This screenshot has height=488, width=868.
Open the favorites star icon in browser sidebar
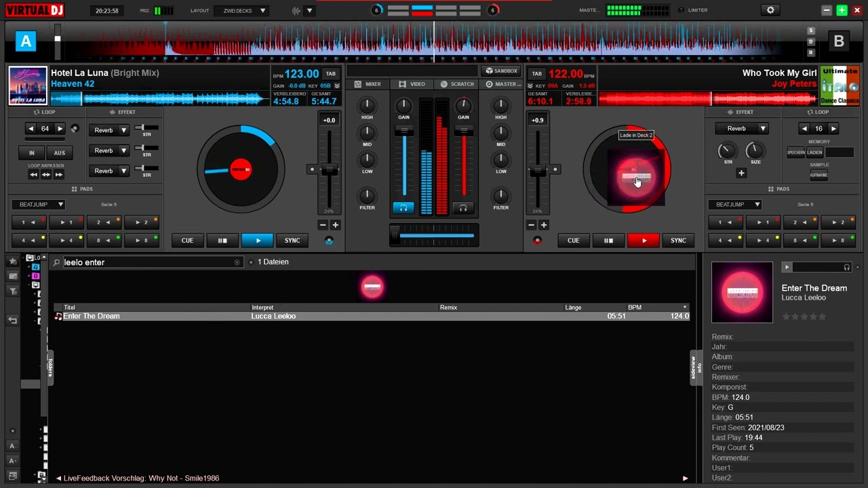click(12, 262)
